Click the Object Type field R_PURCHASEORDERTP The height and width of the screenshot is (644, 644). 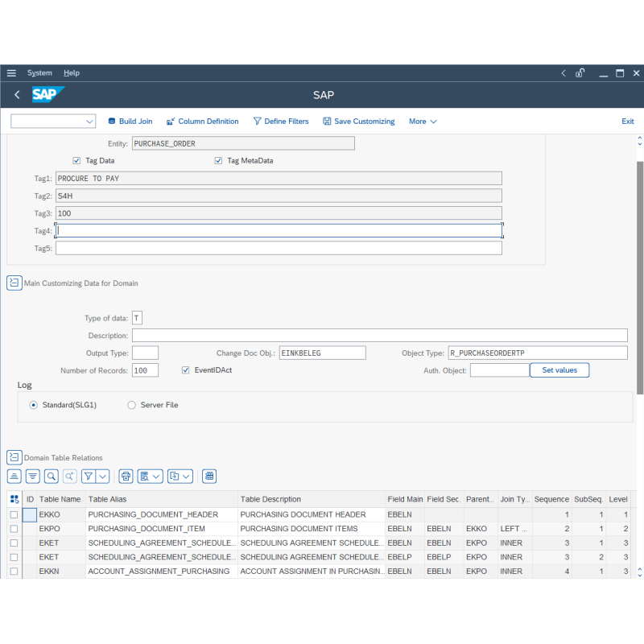[x=538, y=353]
